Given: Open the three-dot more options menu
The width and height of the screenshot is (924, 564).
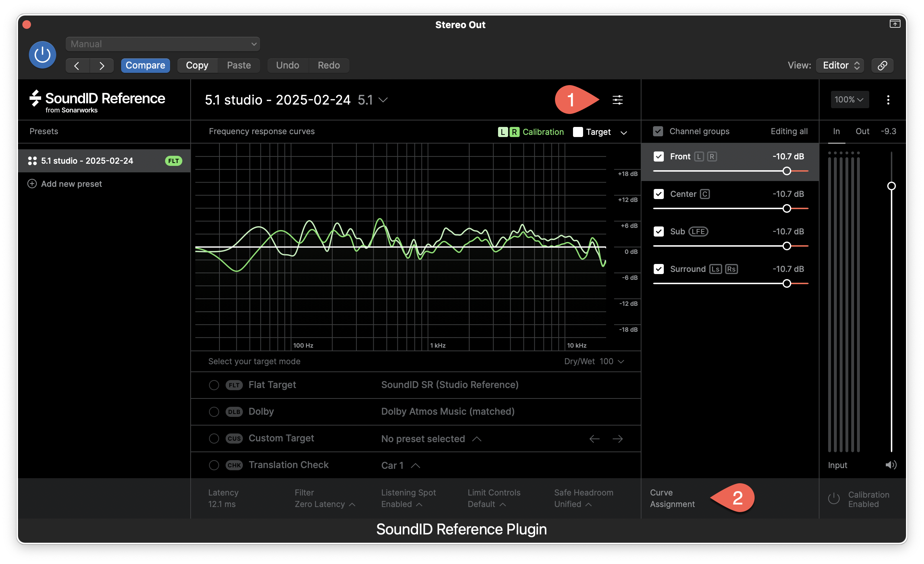Looking at the screenshot, I should coord(888,100).
